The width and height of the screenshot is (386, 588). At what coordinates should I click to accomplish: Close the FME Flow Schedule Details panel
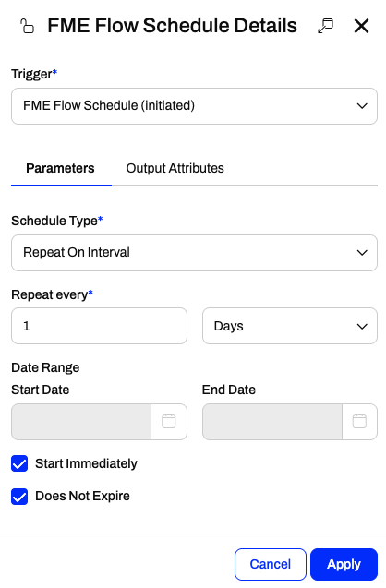pyautogui.click(x=361, y=26)
